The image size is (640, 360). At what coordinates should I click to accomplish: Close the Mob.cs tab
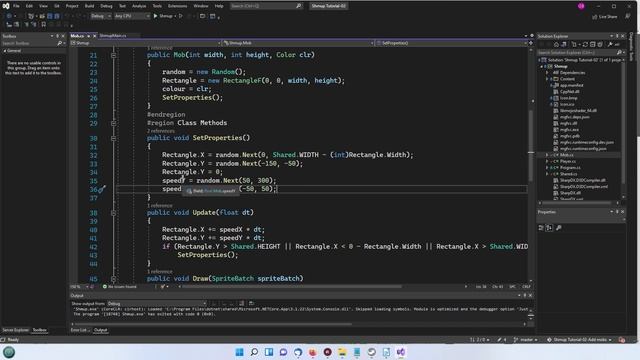point(94,36)
